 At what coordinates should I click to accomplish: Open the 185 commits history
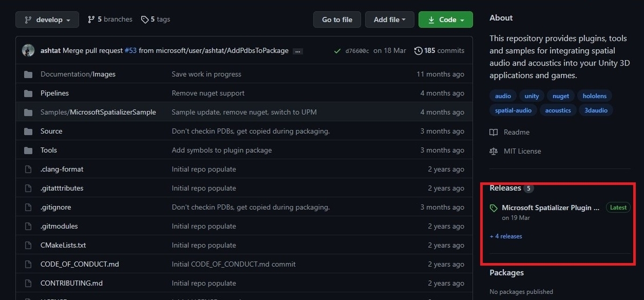439,50
